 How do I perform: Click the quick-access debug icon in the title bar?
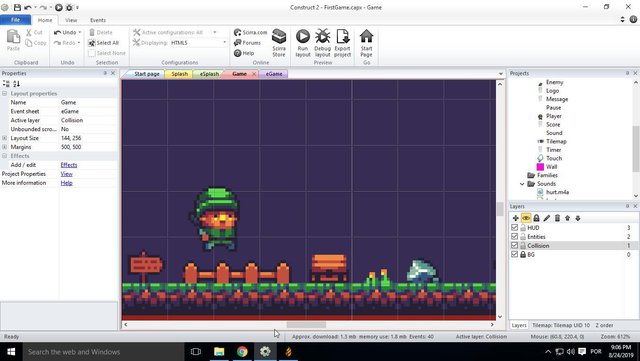coord(69,7)
